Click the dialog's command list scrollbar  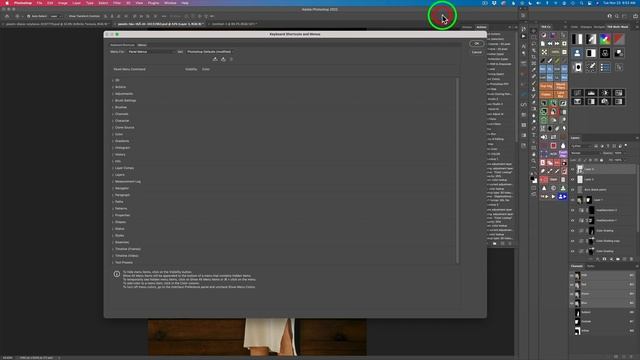[457, 170]
